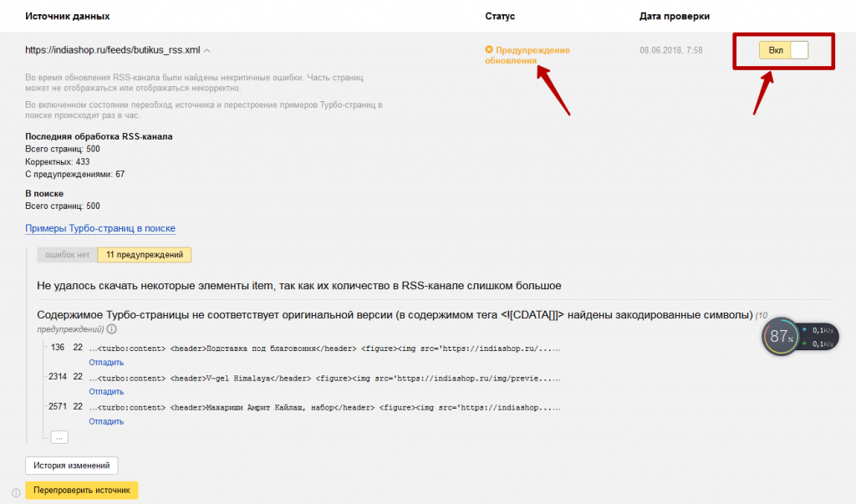Click the 87% memory usage widget circle
The height and width of the screenshot is (504, 856).
point(782,337)
